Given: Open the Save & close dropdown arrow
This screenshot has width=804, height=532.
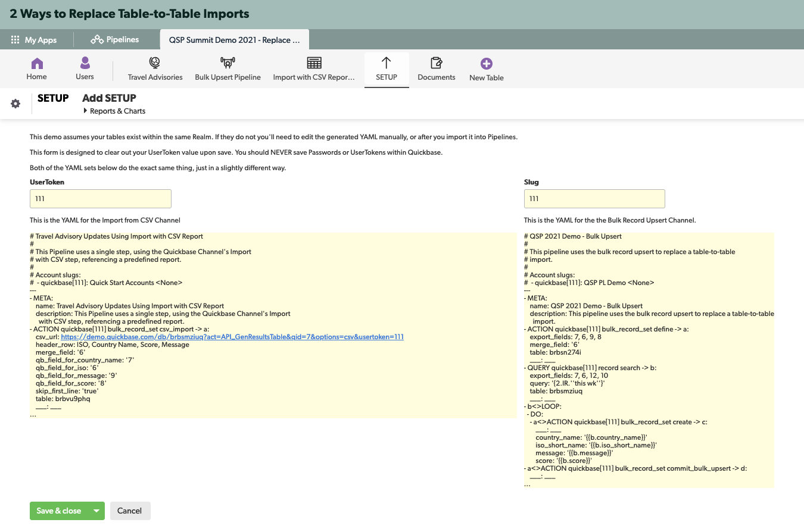Looking at the screenshot, I should (96, 511).
